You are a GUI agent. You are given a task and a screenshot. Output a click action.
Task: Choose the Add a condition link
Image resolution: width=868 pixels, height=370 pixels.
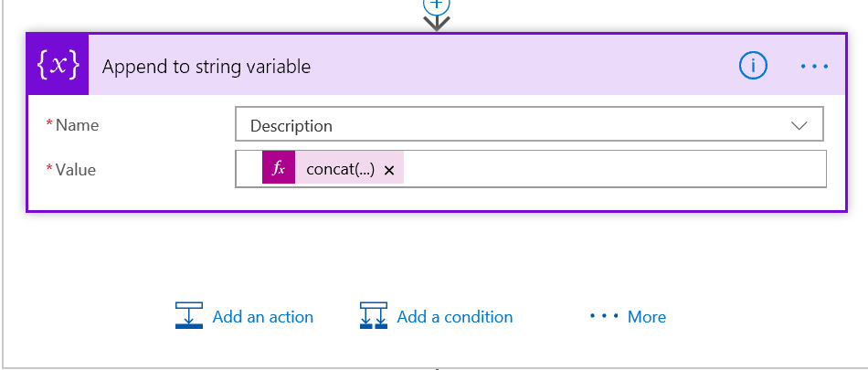(454, 317)
